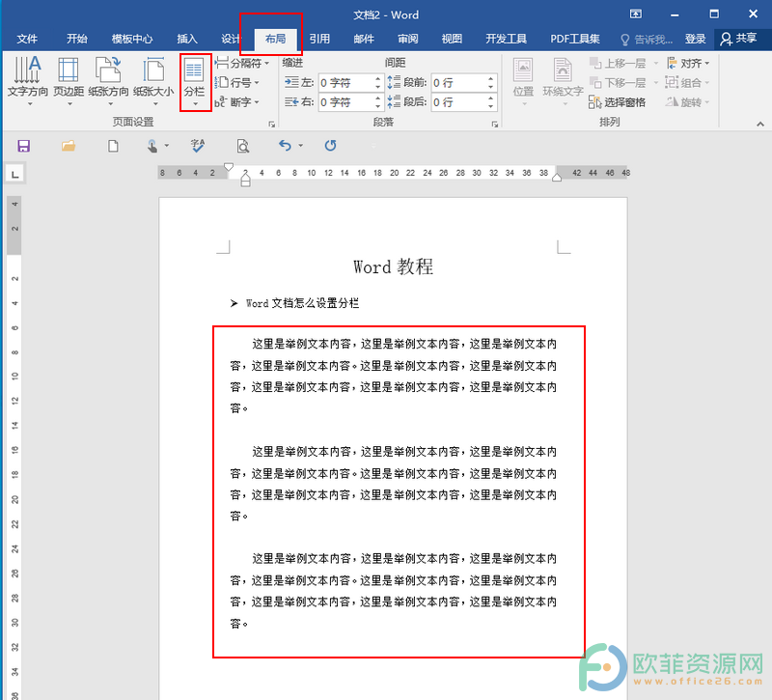
Task: Click the right indent marker on ruler
Action: (557, 178)
